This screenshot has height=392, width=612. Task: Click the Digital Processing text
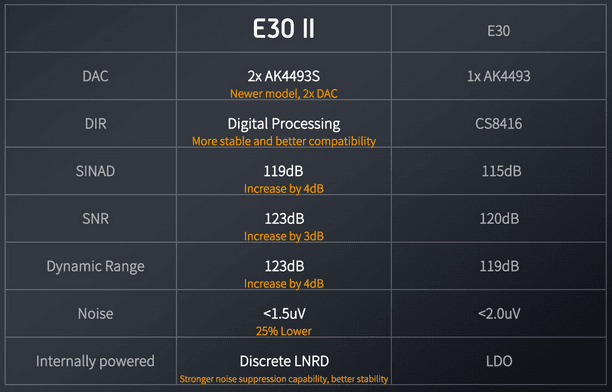(x=284, y=124)
